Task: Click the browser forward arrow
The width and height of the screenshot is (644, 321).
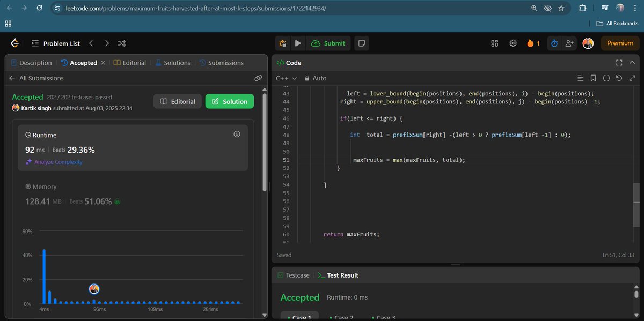Action: [25, 9]
